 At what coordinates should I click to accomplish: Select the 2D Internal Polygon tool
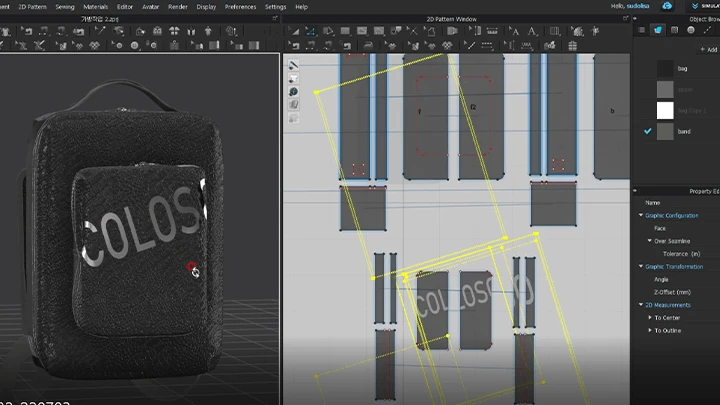[x=362, y=31]
